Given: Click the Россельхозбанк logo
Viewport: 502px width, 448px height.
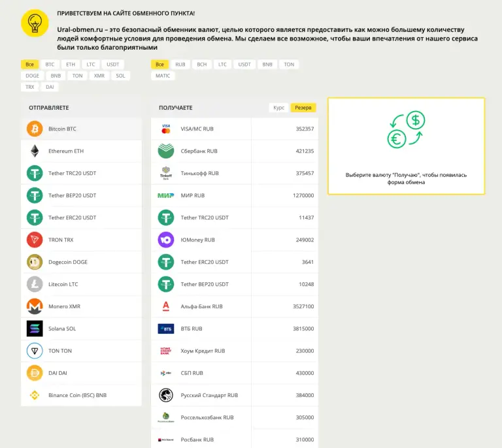Looking at the screenshot, I should (x=166, y=417).
